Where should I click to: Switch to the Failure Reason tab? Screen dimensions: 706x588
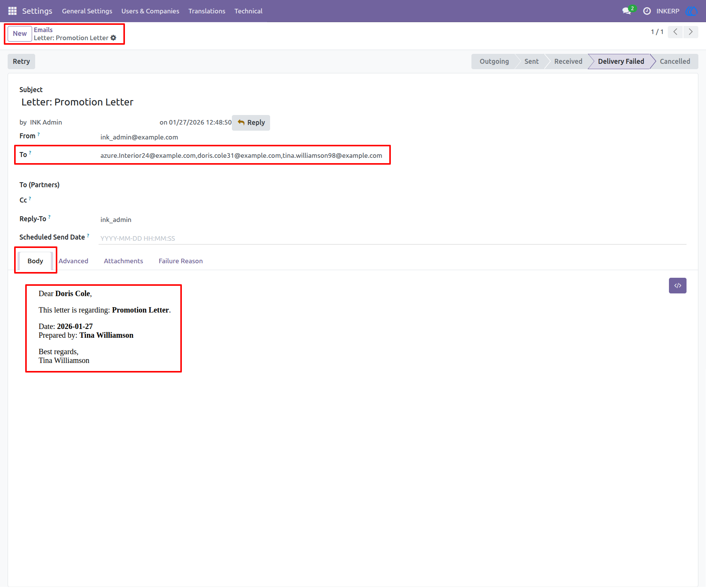[181, 261]
